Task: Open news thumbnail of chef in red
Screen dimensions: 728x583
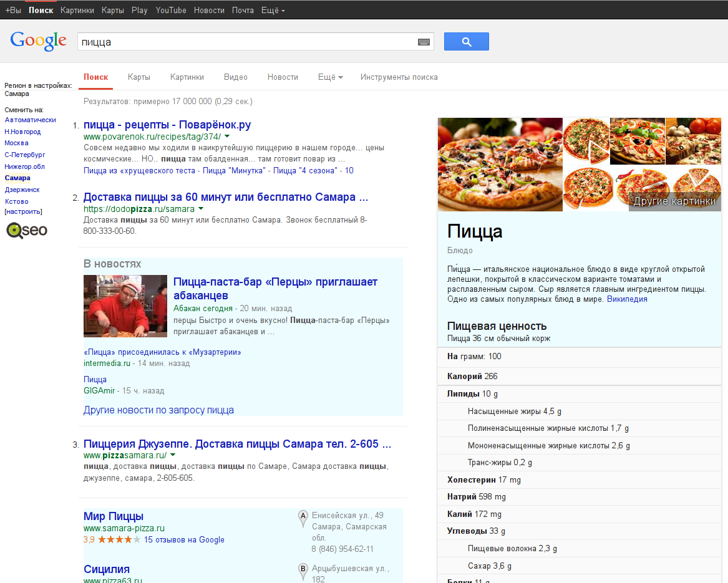Action: (x=125, y=306)
